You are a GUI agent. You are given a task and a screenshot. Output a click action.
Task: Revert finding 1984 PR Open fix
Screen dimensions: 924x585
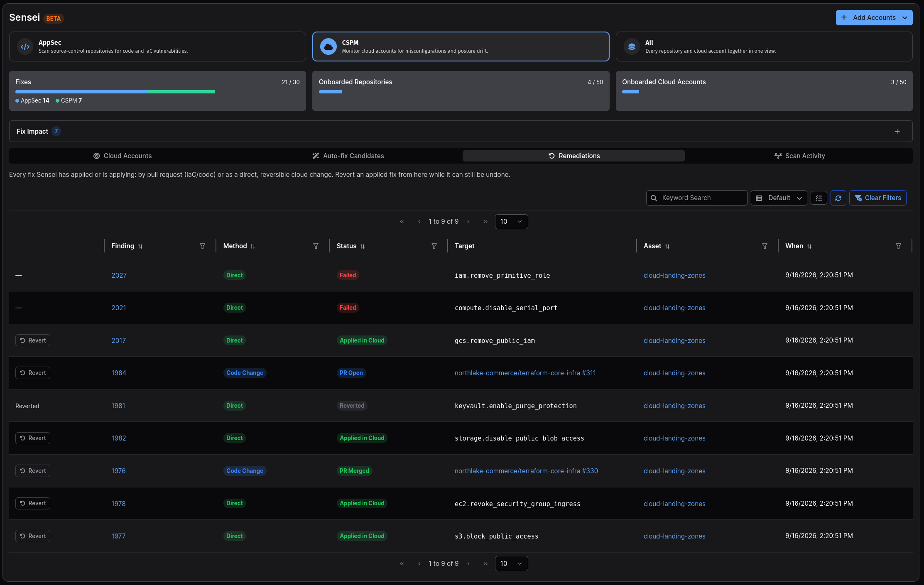tap(33, 373)
